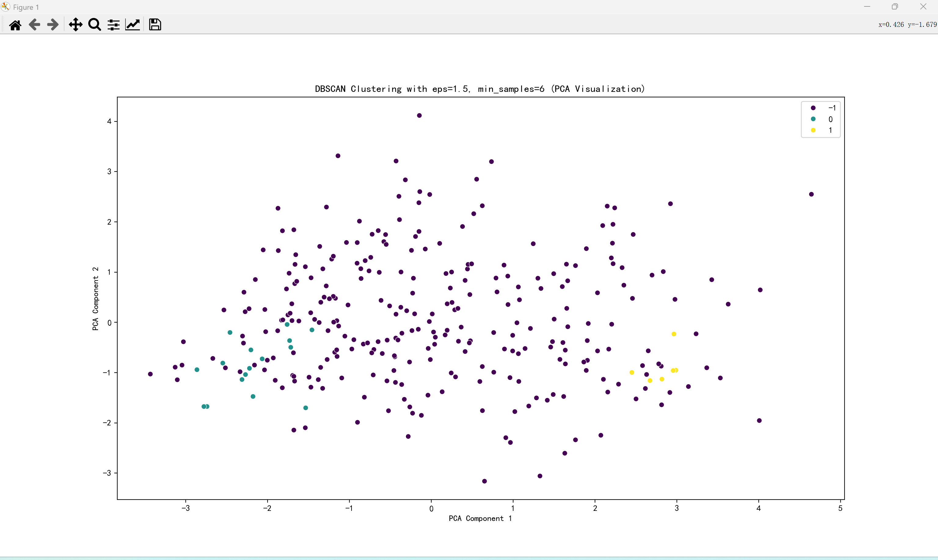This screenshot has width=938, height=560.
Task: Go back to previous view arrow
Action: (x=35, y=25)
